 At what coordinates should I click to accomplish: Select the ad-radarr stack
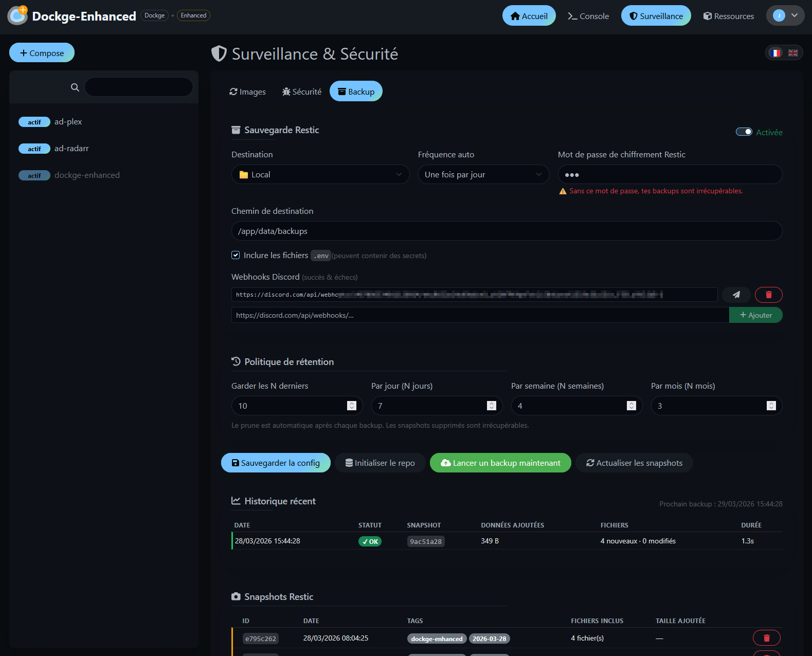pyautogui.click(x=71, y=149)
